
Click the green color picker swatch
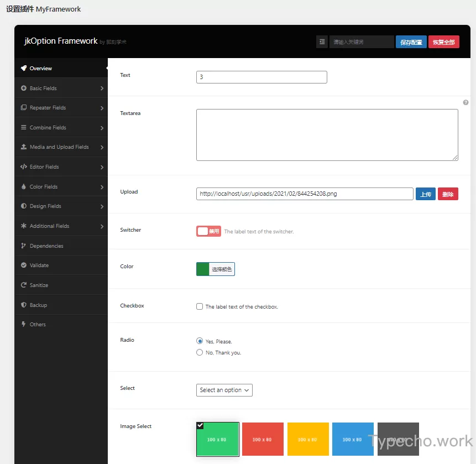click(x=203, y=269)
